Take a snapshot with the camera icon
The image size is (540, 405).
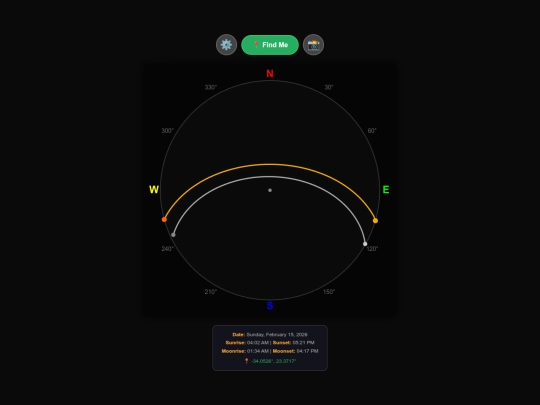(x=313, y=45)
